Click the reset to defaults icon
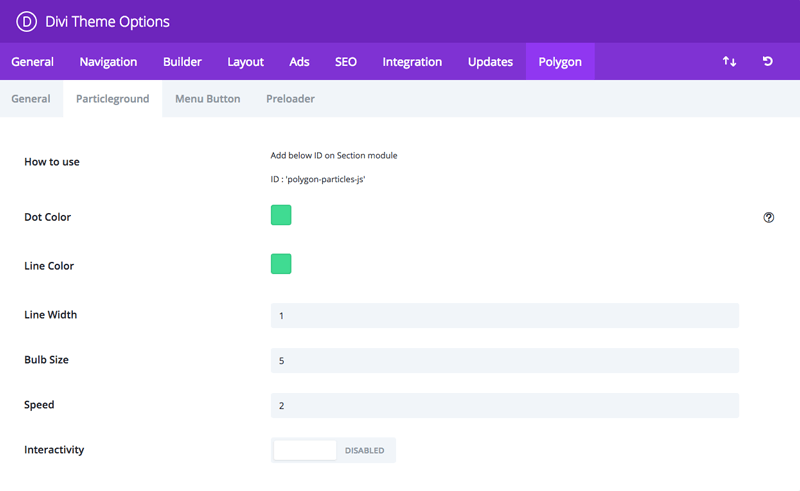Screen dimensions: 800x491 click(767, 61)
